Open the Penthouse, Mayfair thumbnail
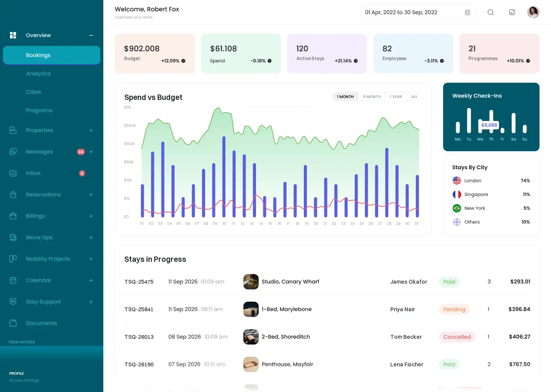 (251, 364)
